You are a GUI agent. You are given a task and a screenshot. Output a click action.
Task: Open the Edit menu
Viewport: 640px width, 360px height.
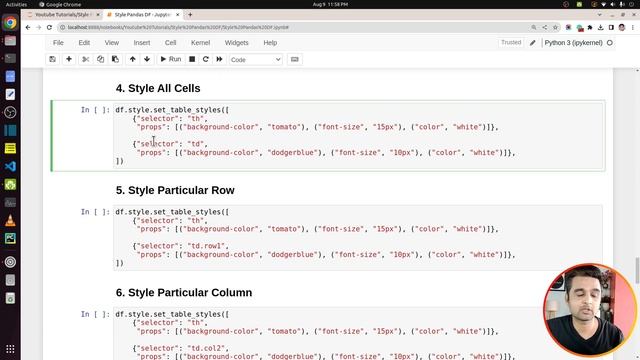[84, 42]
